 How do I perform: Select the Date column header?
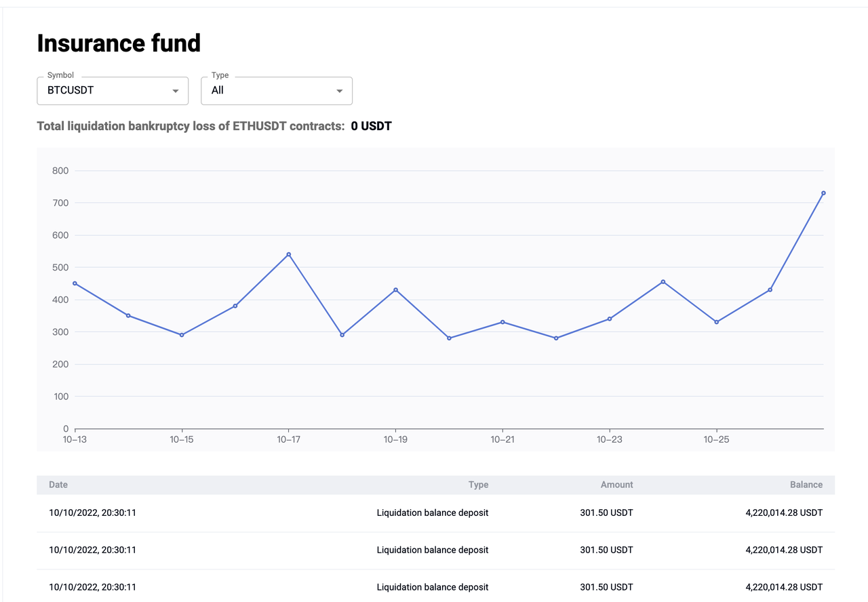58,484
